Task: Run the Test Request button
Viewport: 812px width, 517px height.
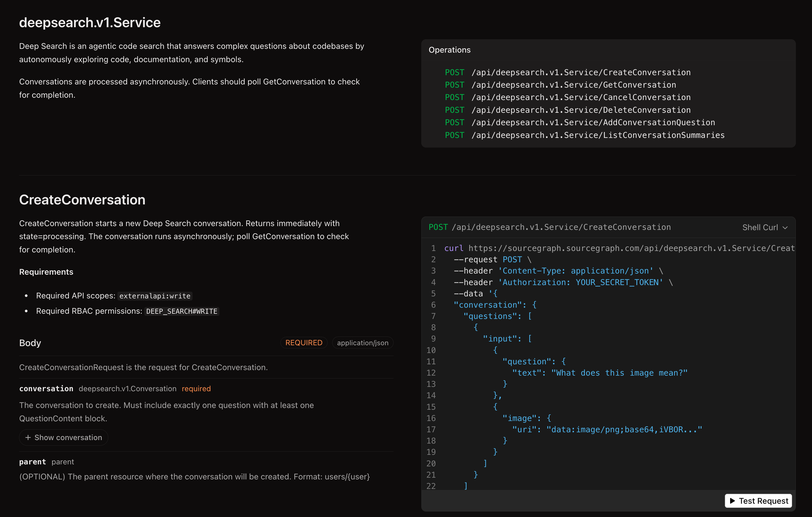Action: pyautogui.click(x=758, y=501)
